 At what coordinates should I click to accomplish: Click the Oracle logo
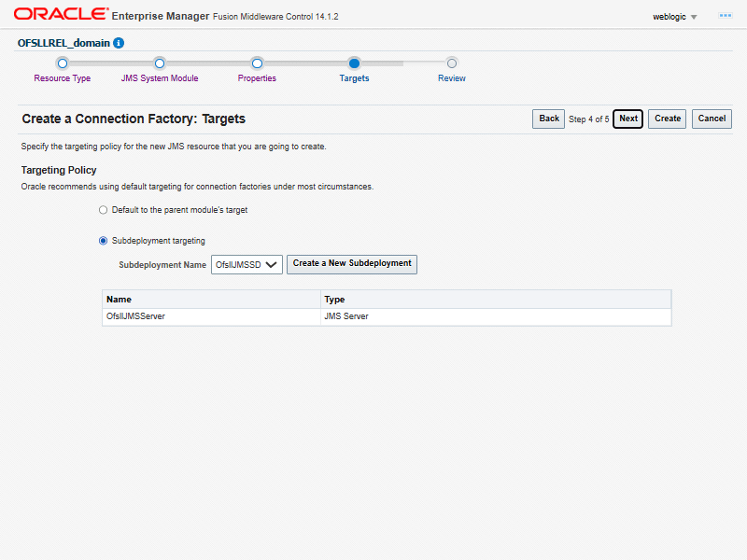point(61,14)
